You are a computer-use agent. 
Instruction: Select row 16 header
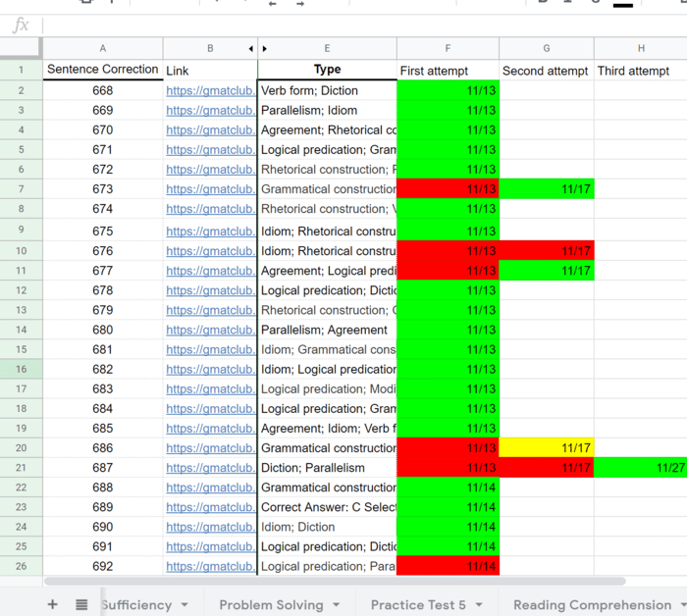click(x=21, y=369)
